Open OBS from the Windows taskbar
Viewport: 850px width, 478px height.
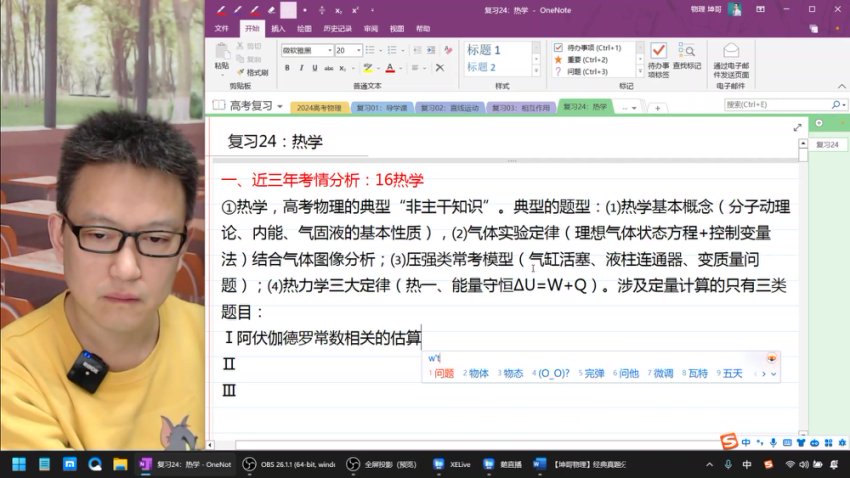(x=291, y=464)
